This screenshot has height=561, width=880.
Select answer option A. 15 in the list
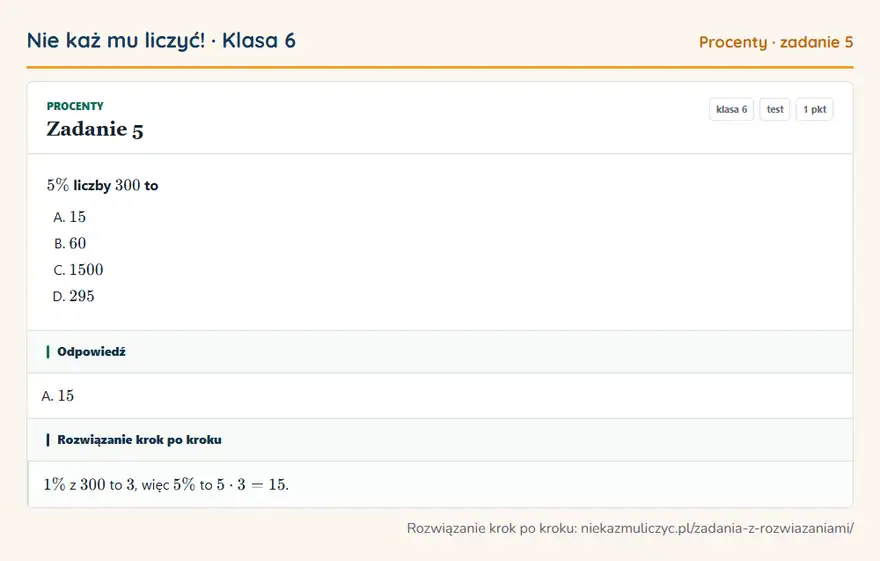(x=70, y=217)
